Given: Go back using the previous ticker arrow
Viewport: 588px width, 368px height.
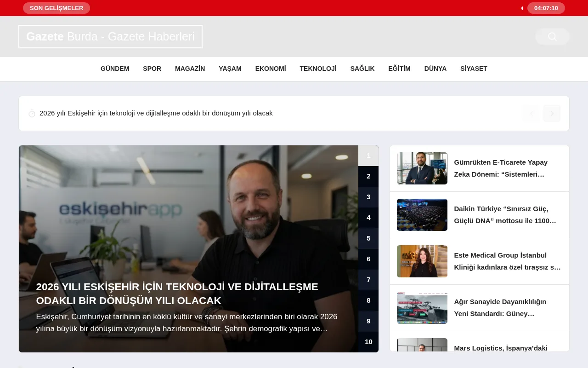Looking at the screenshot, I should [x=531, y=113].
